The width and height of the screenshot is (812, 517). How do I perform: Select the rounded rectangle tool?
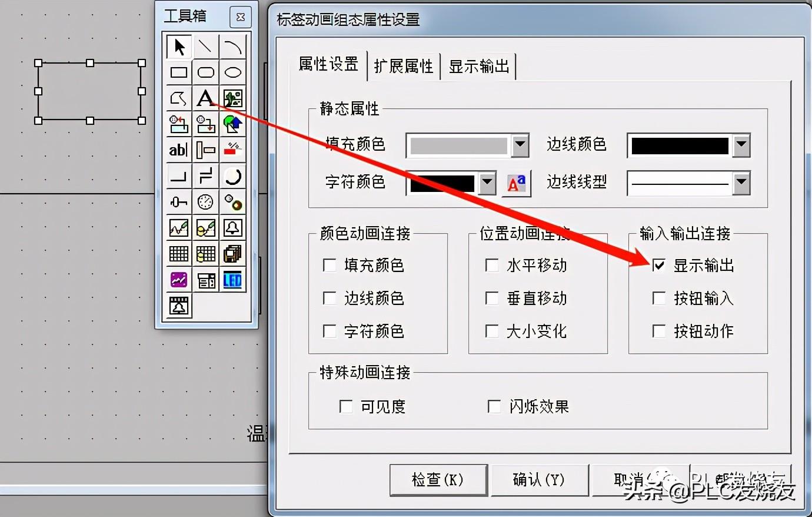pos(205,72)
